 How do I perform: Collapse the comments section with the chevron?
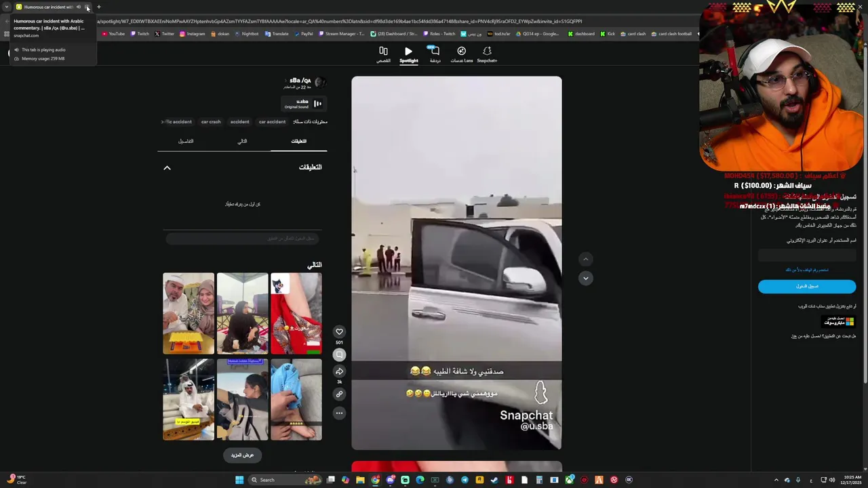pyautogui.click(x=167, y=167)
